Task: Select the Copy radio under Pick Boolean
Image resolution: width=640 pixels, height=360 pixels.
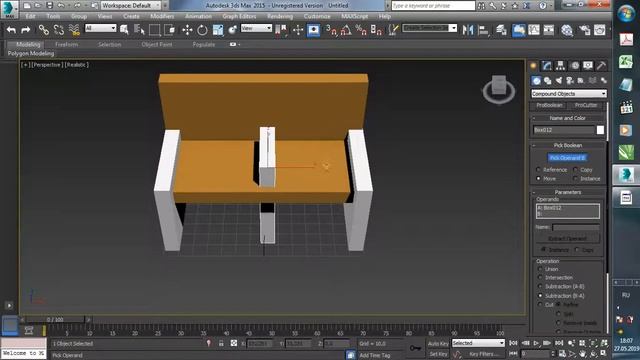Action: pos(576,169)
